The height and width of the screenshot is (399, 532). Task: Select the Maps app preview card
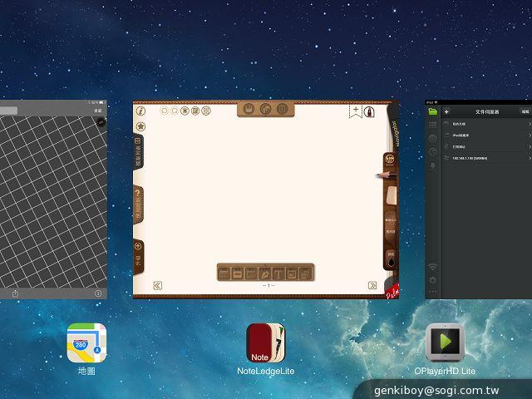[53, 199]
